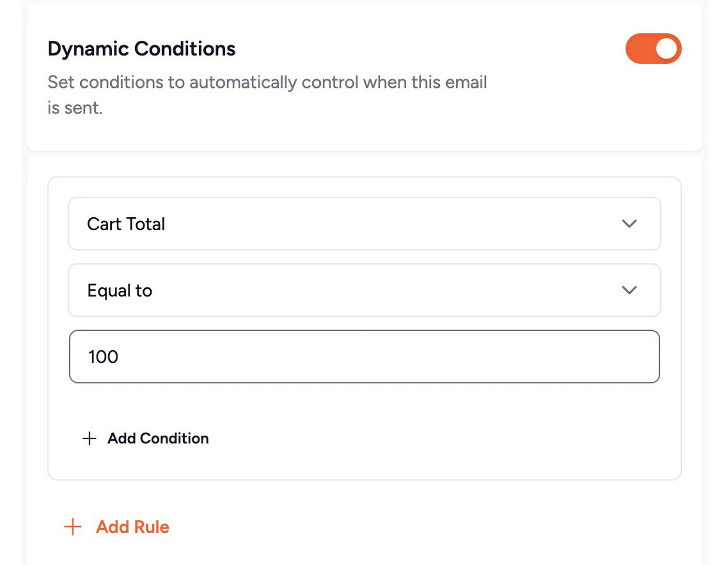Screen dimensions: 728x565
Task: Toggle the switch next to Dynamic Conditions
Action: tap(653, 48)
